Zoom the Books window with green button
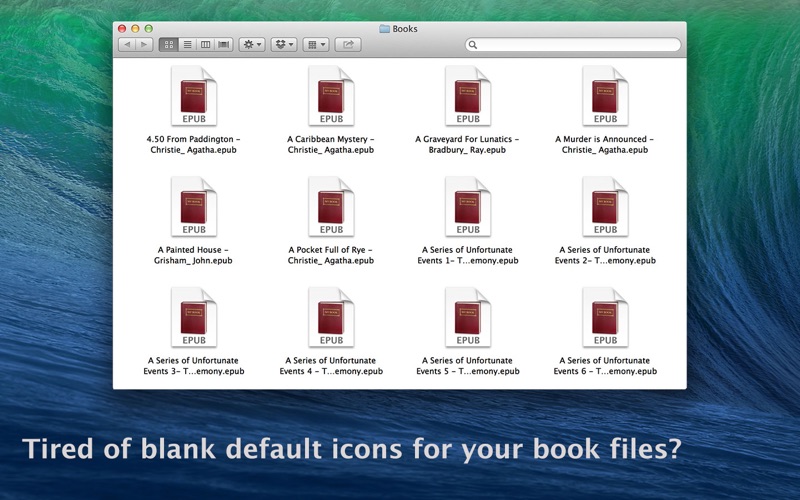This screenshot has width=800, height=500. click(x=148, y=29)
